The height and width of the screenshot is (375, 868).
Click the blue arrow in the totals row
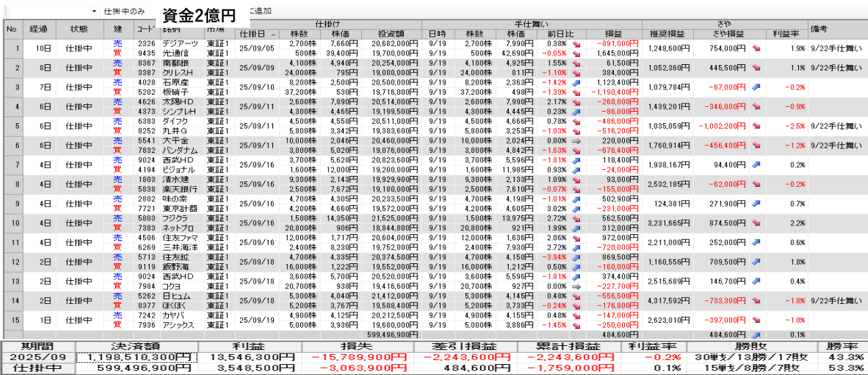[756, 334]
